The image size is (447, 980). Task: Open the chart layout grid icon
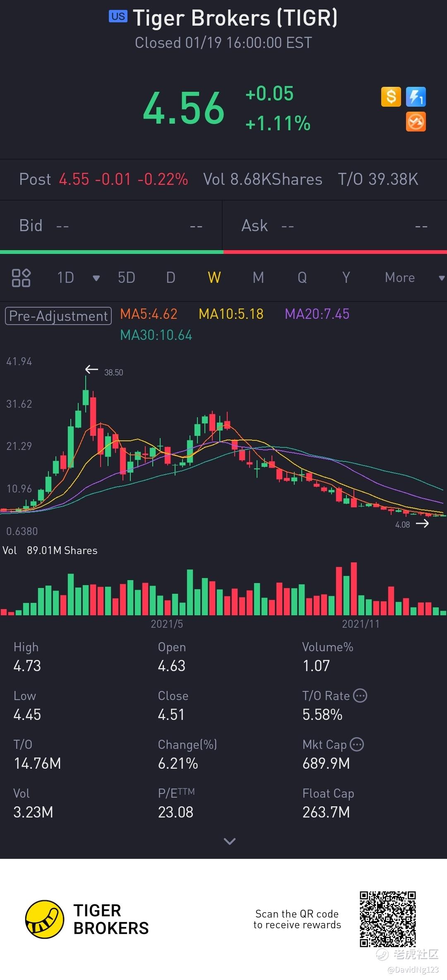[x=21, y=277]
